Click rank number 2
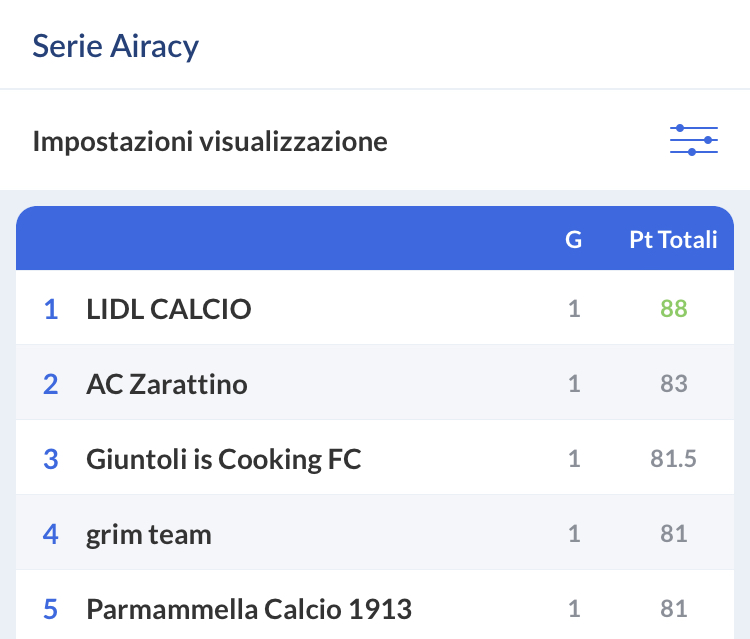Viewport: 750px width, 639px height. 51,384
